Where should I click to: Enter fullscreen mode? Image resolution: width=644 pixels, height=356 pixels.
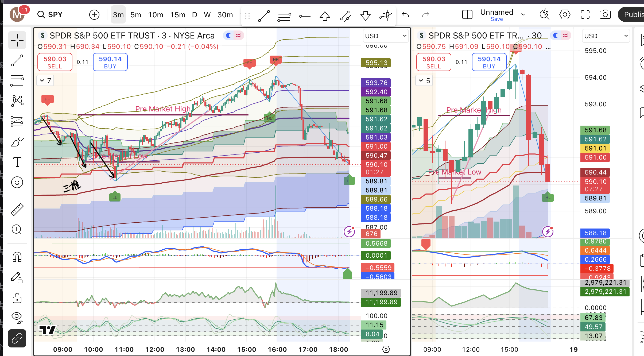(x=585, y=14)
